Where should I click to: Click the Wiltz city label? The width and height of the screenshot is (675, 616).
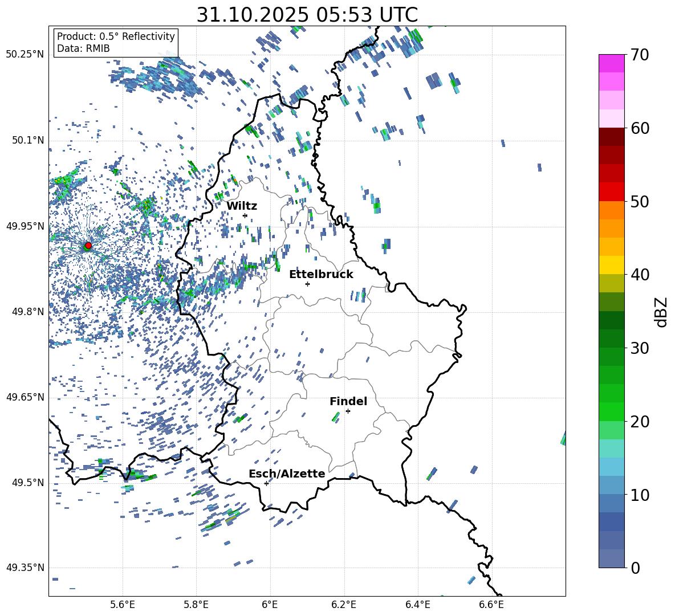click(x=242, y=206)
